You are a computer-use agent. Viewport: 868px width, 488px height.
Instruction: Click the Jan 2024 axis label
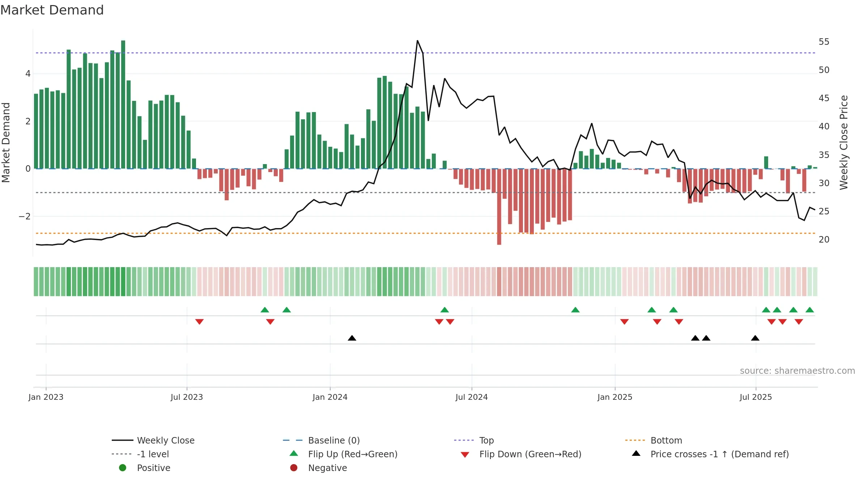(x=330, y=397)
